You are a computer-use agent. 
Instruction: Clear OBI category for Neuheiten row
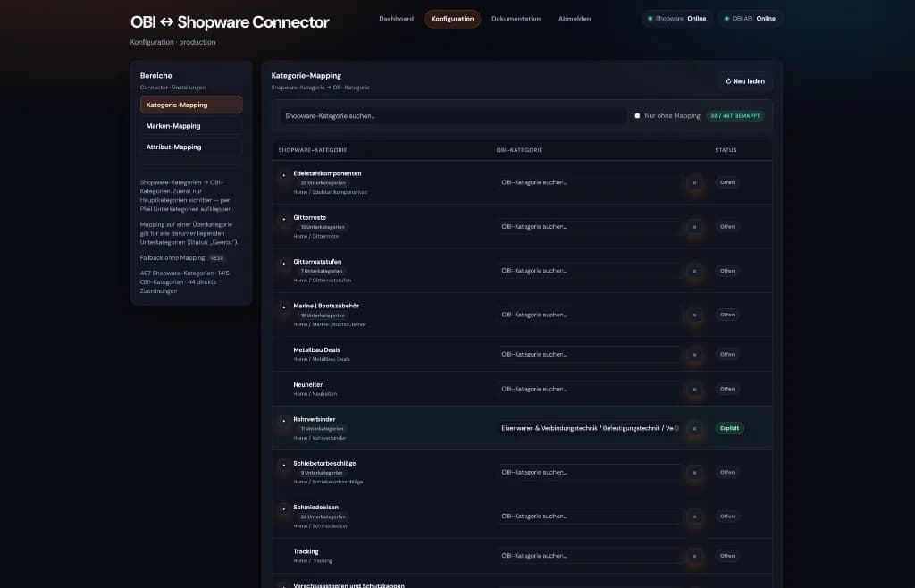(694, 389)
